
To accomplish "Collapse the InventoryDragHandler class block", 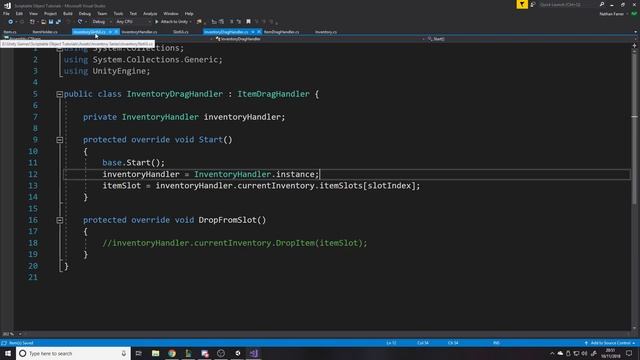I will pos(59,94).
